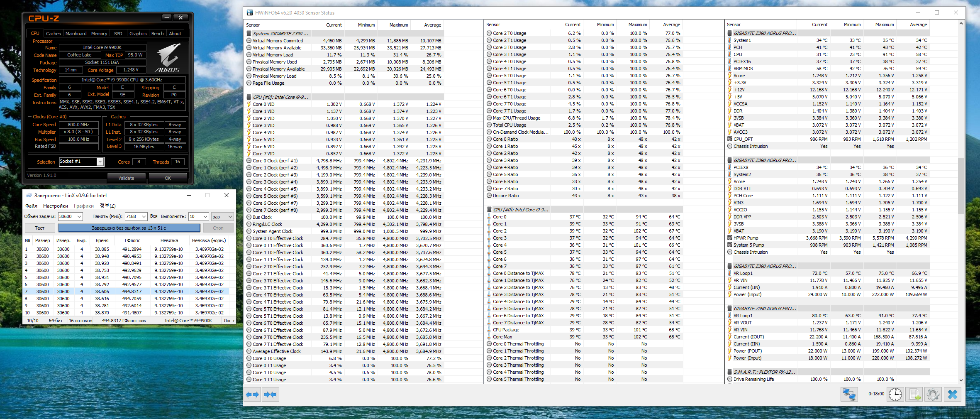The image size is (980, 419).
Task: Click the Core Max temperature row
Action: point(584,337)
